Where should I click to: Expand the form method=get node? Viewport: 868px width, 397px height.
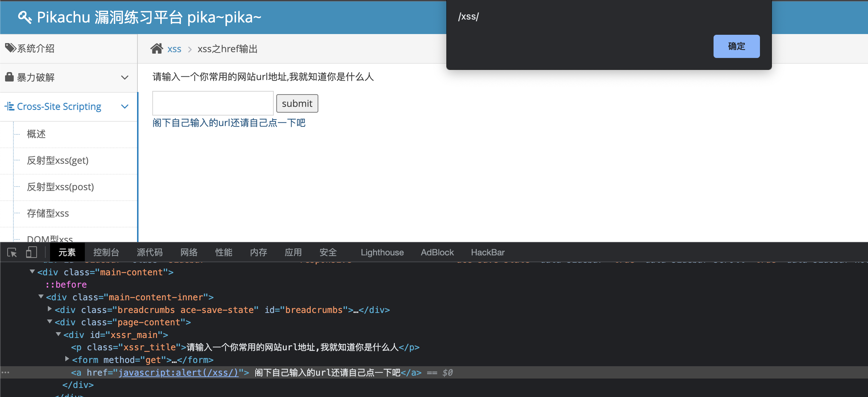[x=67, y=359]
